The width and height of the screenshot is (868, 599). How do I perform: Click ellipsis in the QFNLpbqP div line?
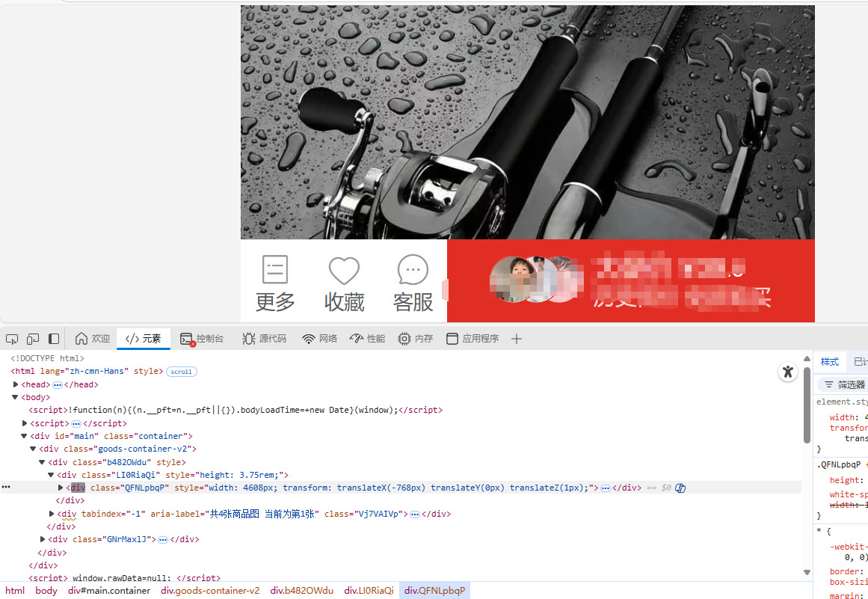pyautogui.click(x=606, y=488)
